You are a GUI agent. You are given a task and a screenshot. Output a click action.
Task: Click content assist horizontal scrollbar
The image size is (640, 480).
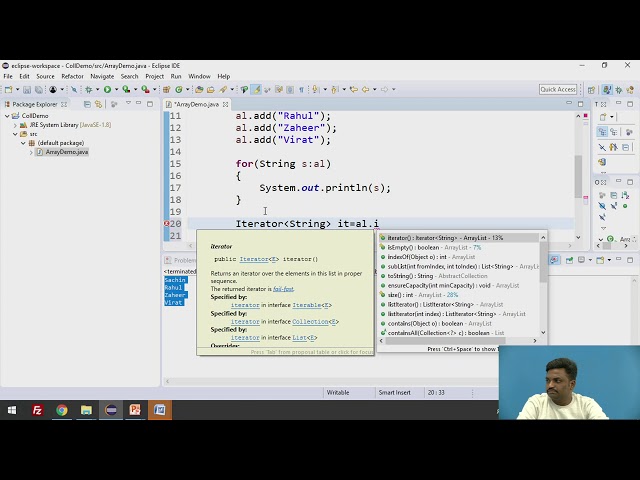(x=445, y=341)
